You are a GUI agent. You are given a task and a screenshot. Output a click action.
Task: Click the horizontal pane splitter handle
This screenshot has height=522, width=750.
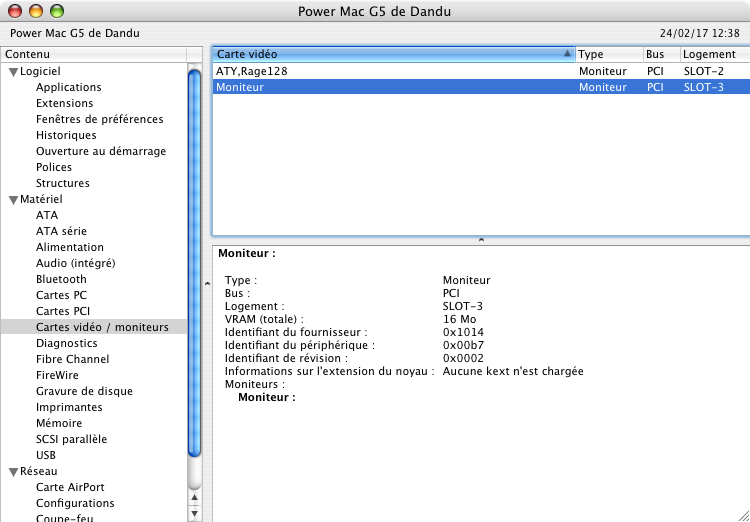(x=481, y=240)
